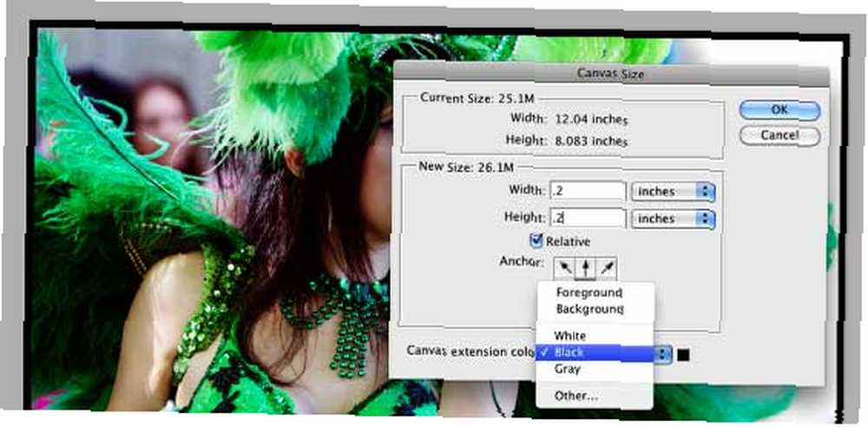Image resolution: width=868 pixels, height=427 pixels.
Task: Click the Height input field
Action: click(588, 218)
